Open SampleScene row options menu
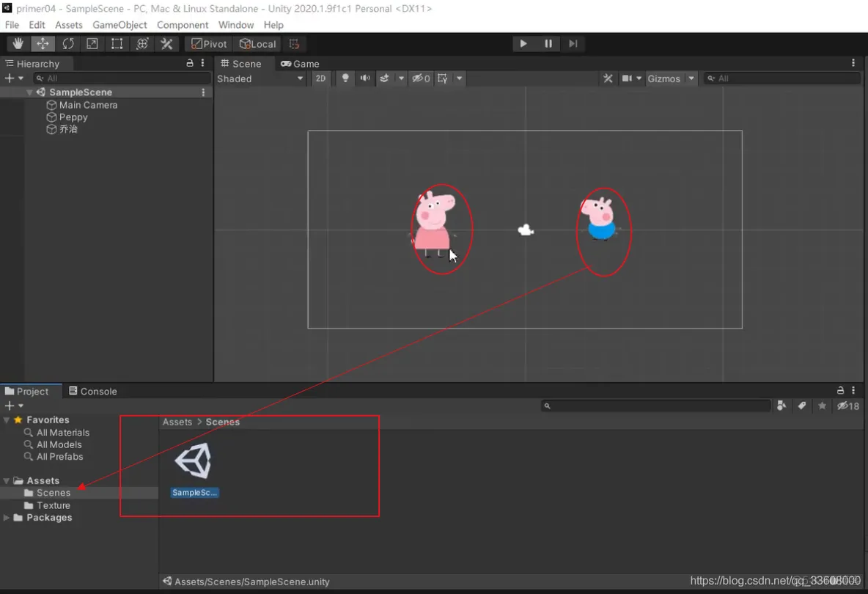Screen dimensions: 868x594 click(x=203, y=92)
